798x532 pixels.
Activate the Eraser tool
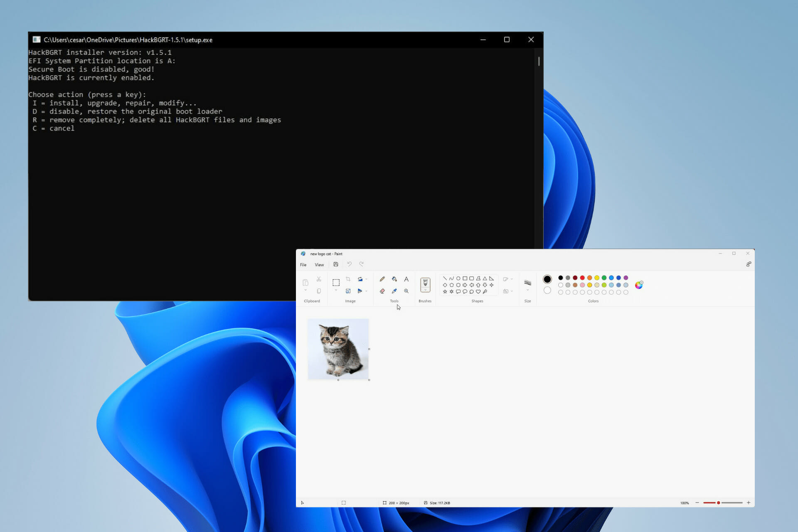point(382,291)
